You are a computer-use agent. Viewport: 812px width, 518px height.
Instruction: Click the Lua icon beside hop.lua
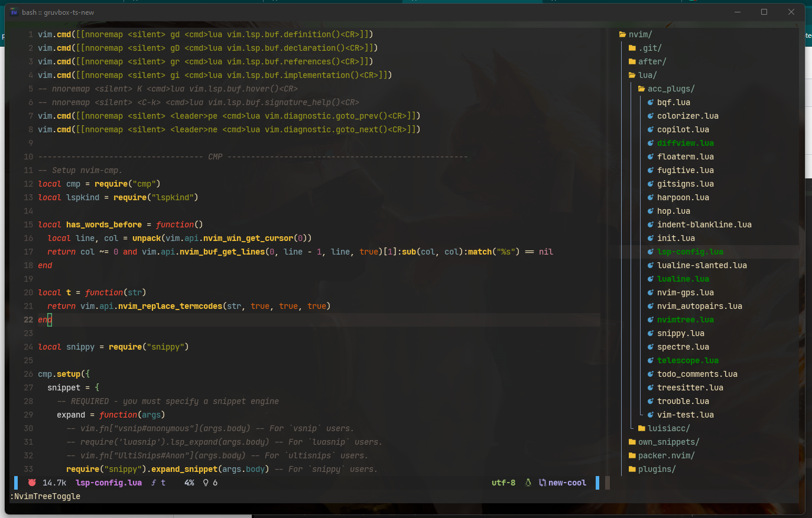click(651, 211)
